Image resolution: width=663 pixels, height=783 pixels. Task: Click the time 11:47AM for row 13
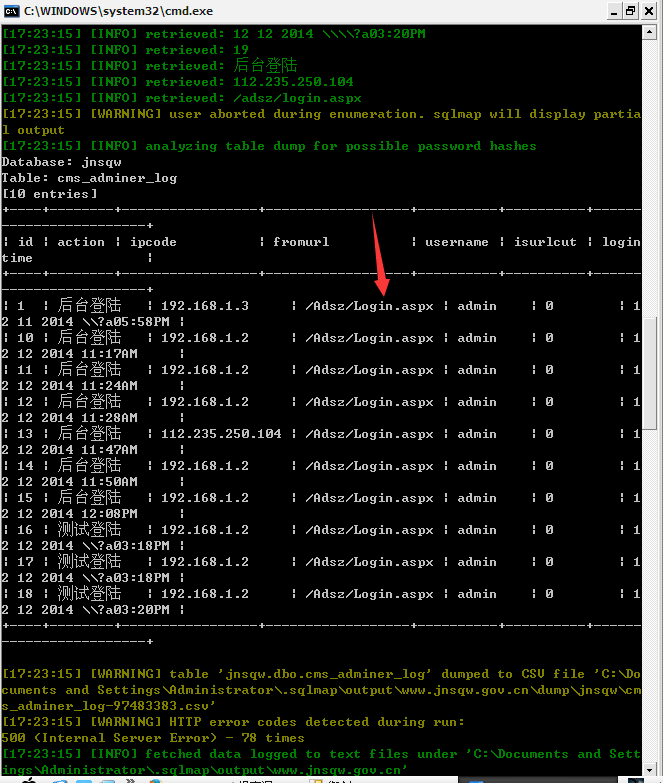pyautogui.click(x=109, y=449)
